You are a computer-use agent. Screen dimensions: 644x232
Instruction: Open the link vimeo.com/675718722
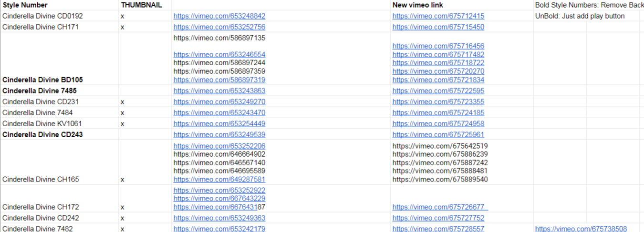(438, 63)
